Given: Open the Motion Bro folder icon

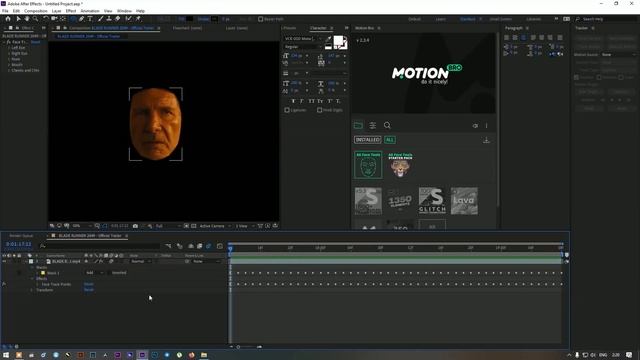Looking at the screenshot, I should click(358, 125).
